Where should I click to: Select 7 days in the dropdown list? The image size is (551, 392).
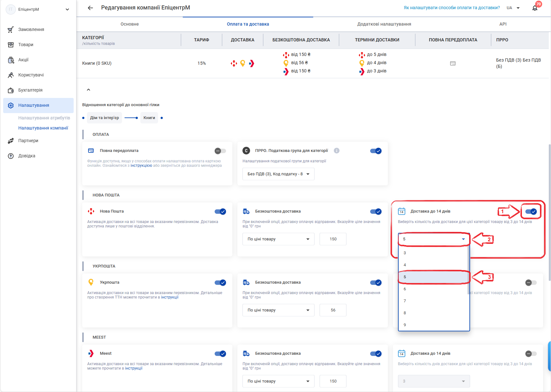[433, 301]
